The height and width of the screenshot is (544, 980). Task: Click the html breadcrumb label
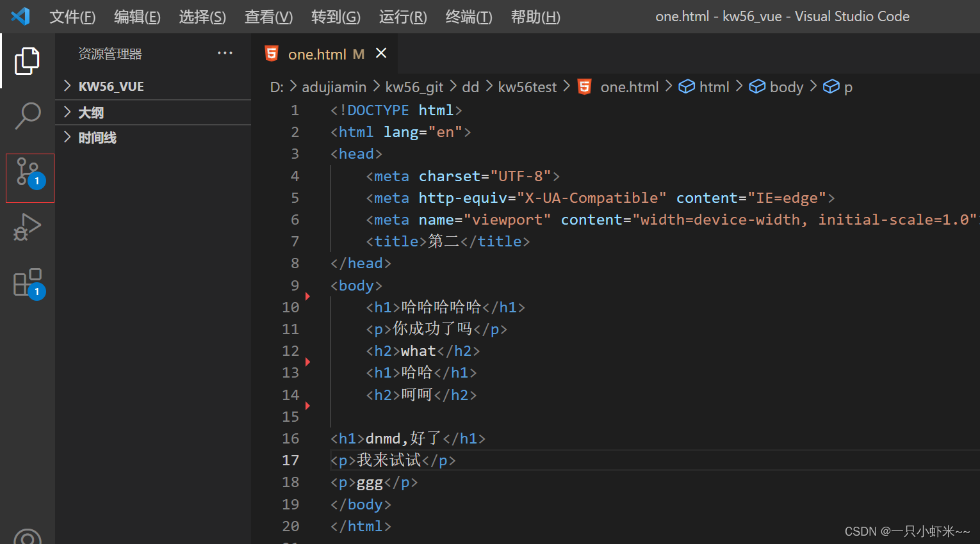pos(714,87)
